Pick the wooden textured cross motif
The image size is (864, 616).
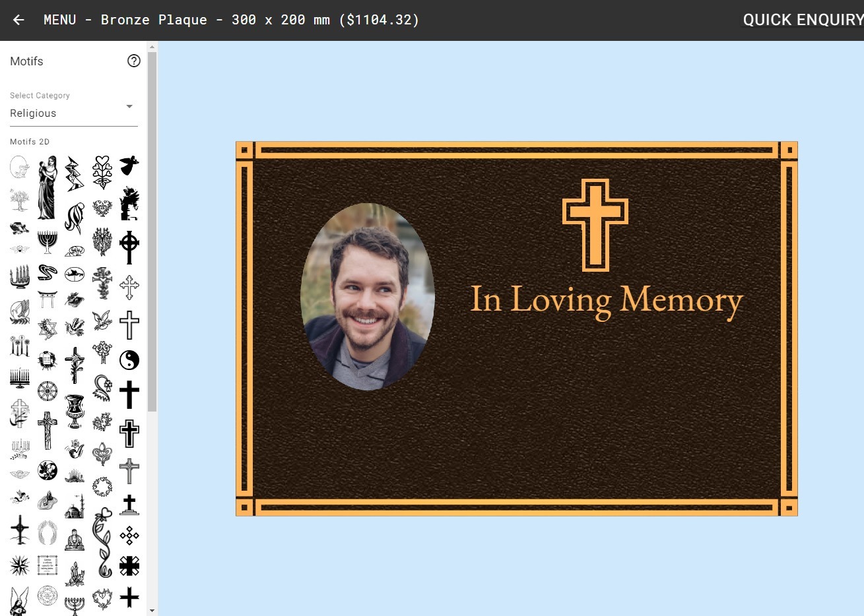coord(47,431)
